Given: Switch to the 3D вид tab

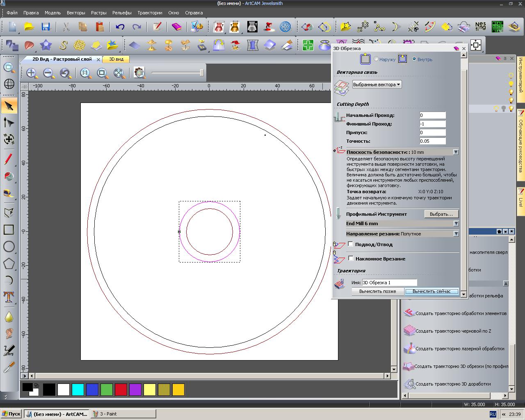Looking at the screenshot, I should tap(116, 59).
